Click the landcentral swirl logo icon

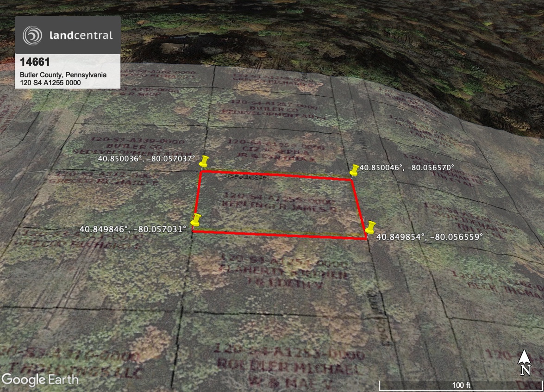(x=33, y=36)
